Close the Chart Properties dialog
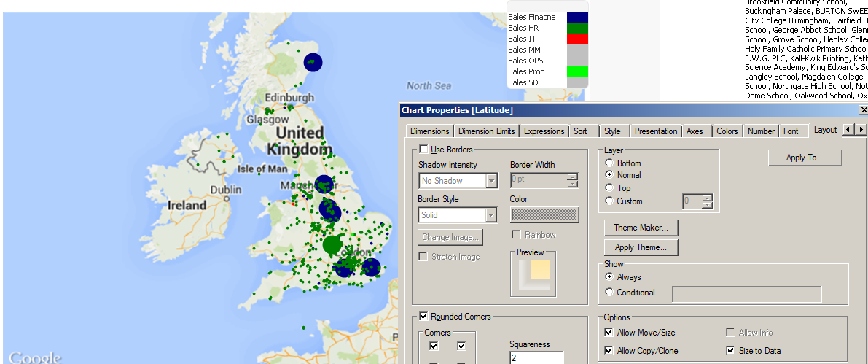The image size is (868, 364). 864,110
